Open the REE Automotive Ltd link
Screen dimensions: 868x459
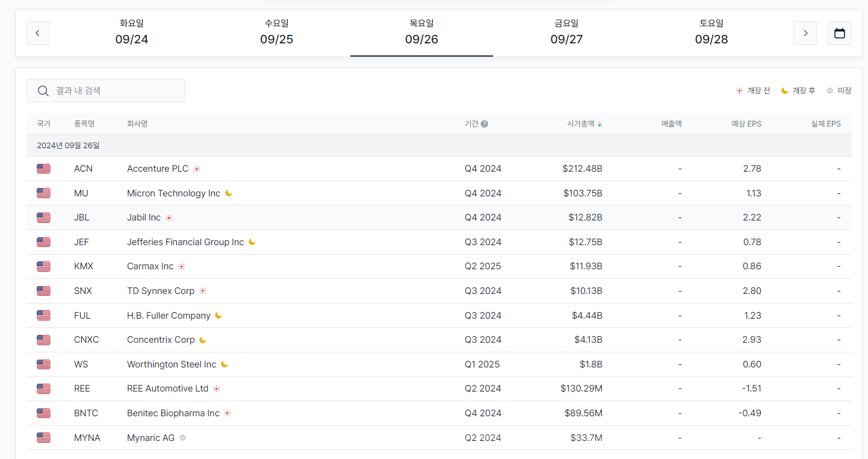pyautogui.click(x=167, y=389)
